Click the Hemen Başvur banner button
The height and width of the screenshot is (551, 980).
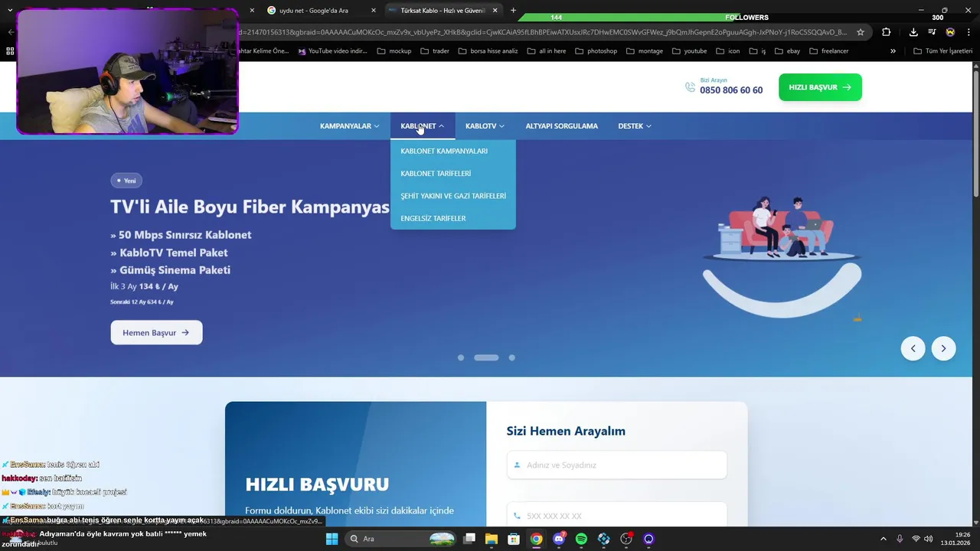click(x=156, y=333)
